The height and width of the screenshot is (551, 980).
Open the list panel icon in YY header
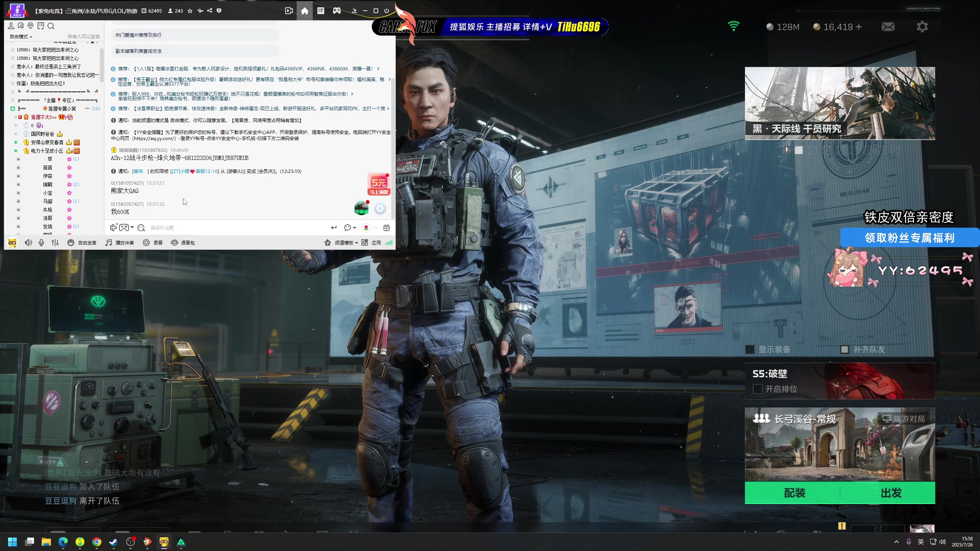(x=321, y=11)
